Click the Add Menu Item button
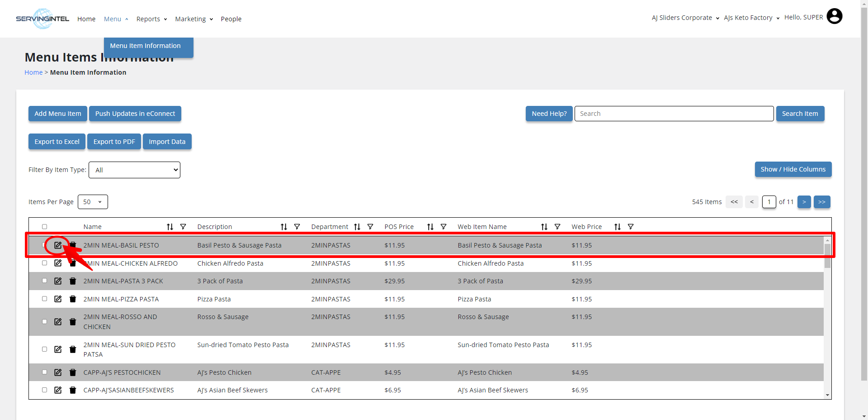 (58, 114)
